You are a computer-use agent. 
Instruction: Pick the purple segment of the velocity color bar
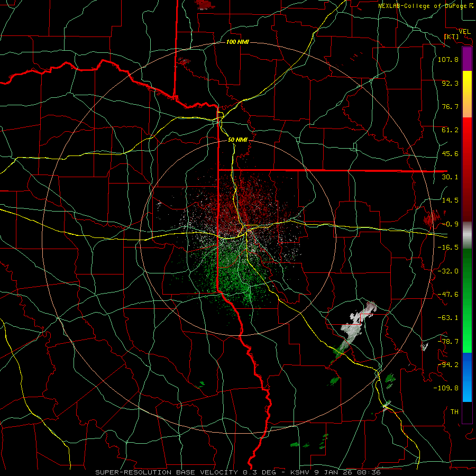click(x=467, y=59)
